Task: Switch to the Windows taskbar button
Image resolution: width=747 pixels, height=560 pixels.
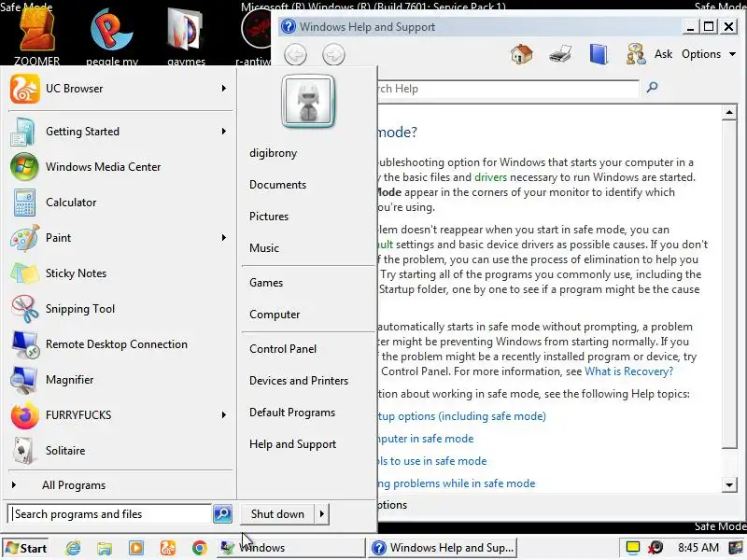Action: coord(291,548)
